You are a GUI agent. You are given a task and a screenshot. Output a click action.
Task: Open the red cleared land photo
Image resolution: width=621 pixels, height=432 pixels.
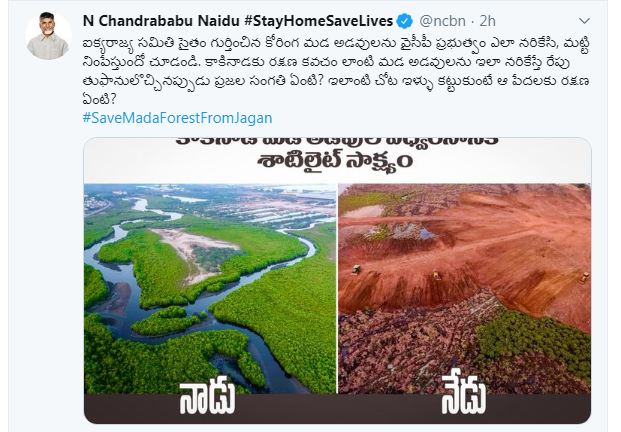pos(464,288)
